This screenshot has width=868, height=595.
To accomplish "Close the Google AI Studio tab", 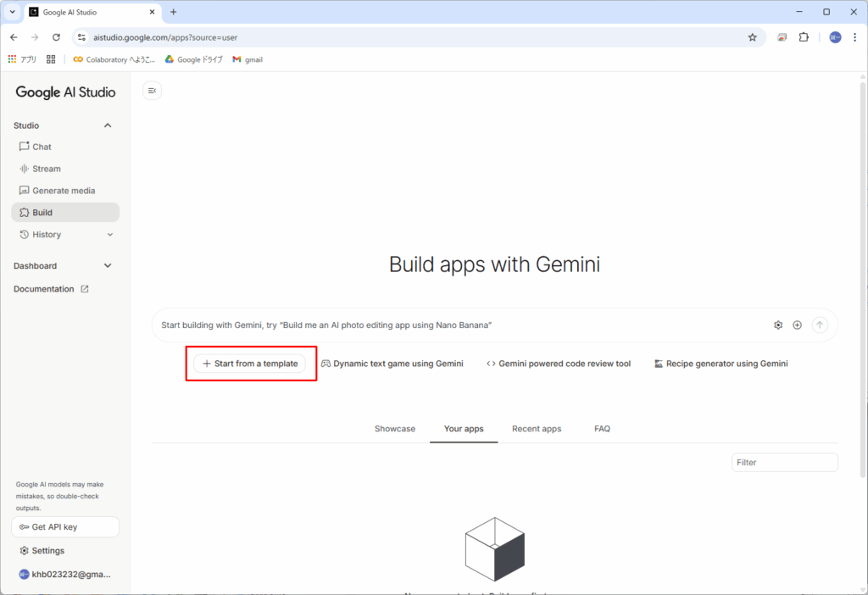I will (153, 12).
